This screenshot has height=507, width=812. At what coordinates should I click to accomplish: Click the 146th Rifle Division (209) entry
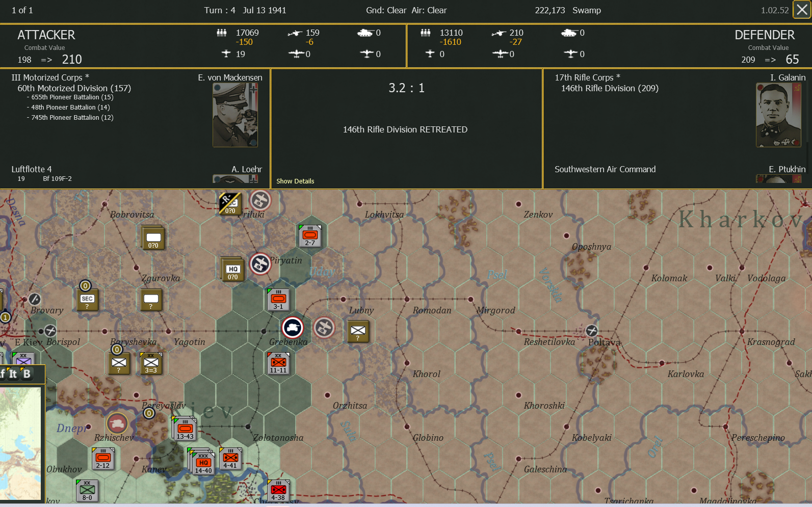(610, 88)
